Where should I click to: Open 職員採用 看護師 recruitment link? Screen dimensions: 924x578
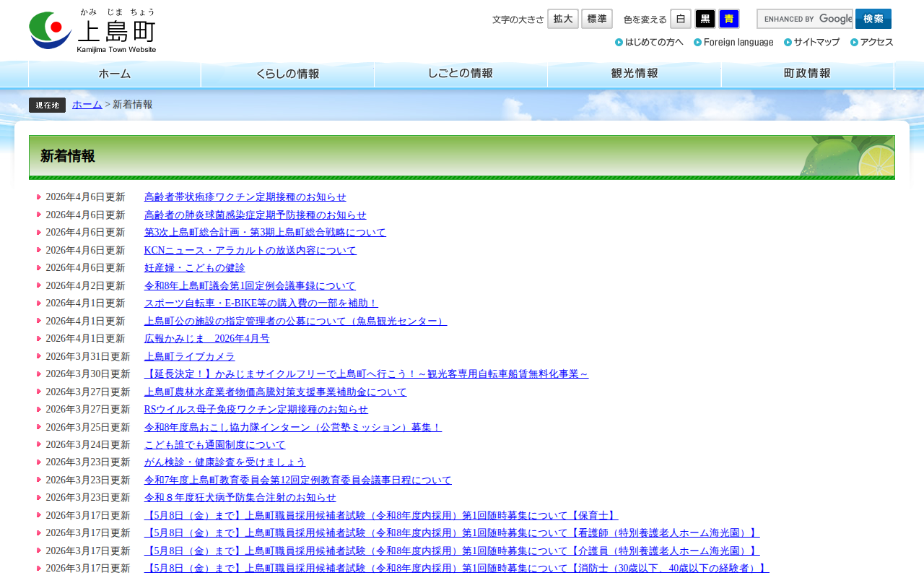pyautogui.click(x=452, y=533)
